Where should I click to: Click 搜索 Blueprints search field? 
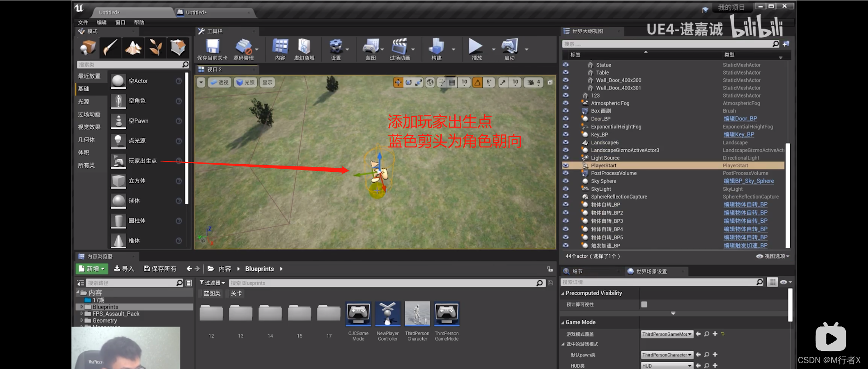[x=387, y=283]
